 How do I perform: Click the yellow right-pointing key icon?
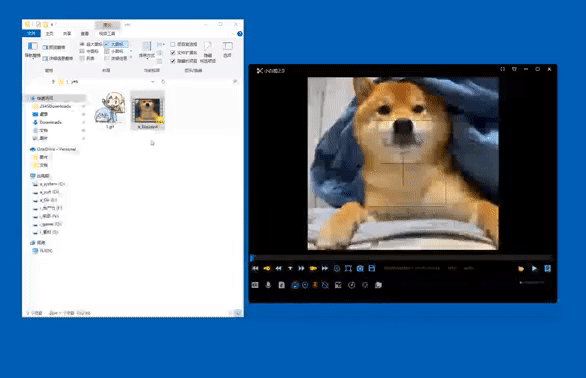tap(313, 268)
